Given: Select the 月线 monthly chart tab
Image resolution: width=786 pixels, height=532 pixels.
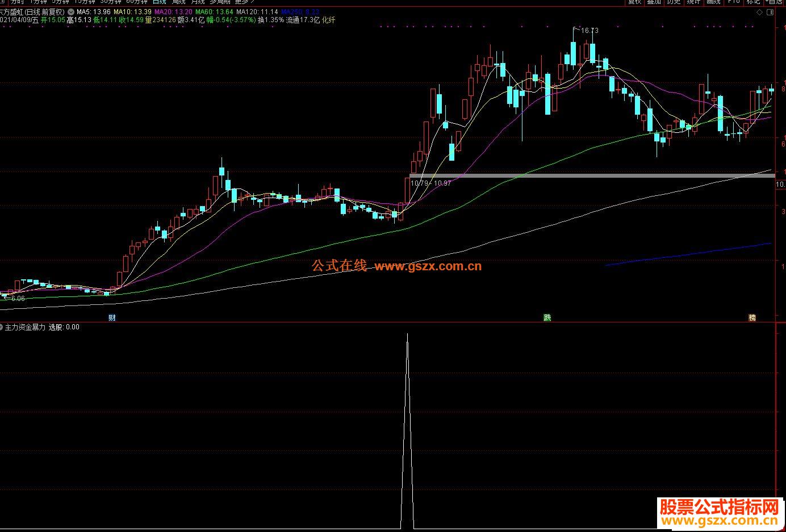Looking at the screenshot, I should (198, 2).
